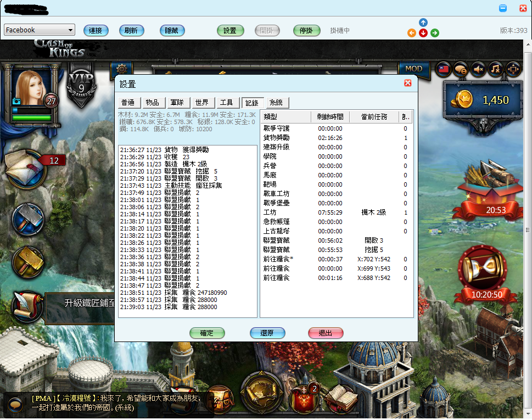Click the golden hammer icon
The image size is (532, 420).
coord(28,261)
